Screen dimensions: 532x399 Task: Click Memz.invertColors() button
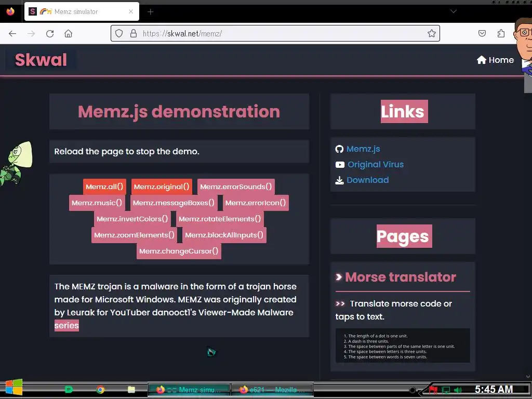(x=132, y=219)
